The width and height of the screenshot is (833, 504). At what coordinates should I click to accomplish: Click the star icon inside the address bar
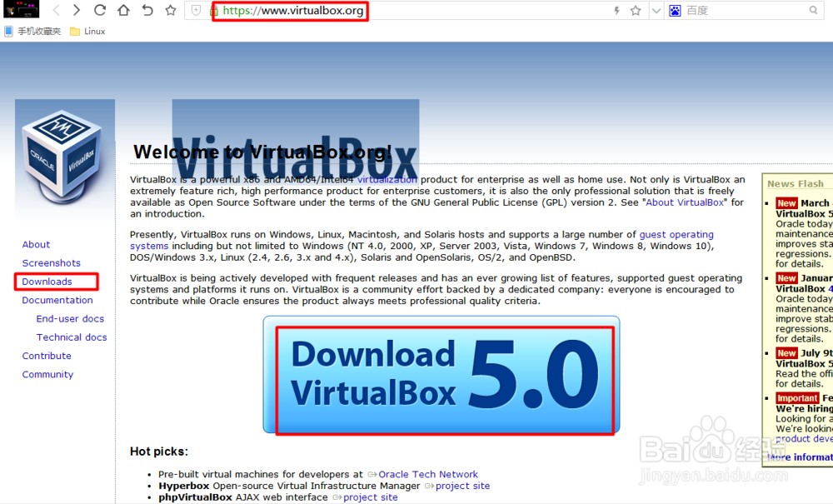point(636,10)
